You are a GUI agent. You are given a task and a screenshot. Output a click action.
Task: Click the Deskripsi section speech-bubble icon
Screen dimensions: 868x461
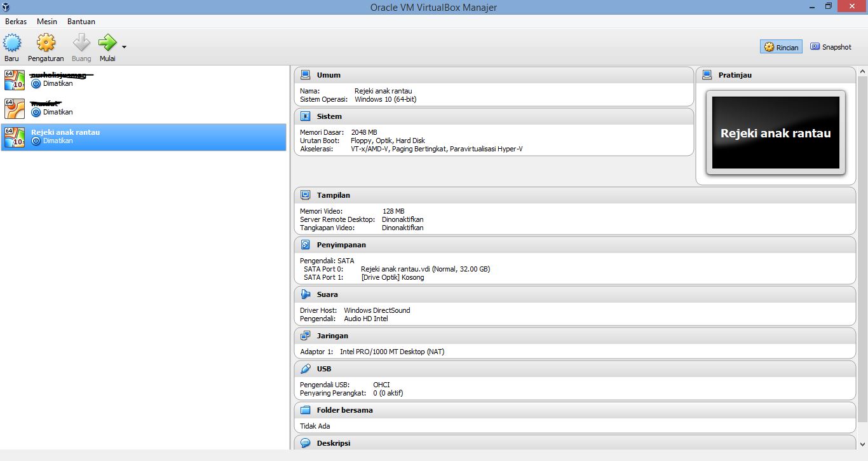pyautogui.click(x=306, y=443)
